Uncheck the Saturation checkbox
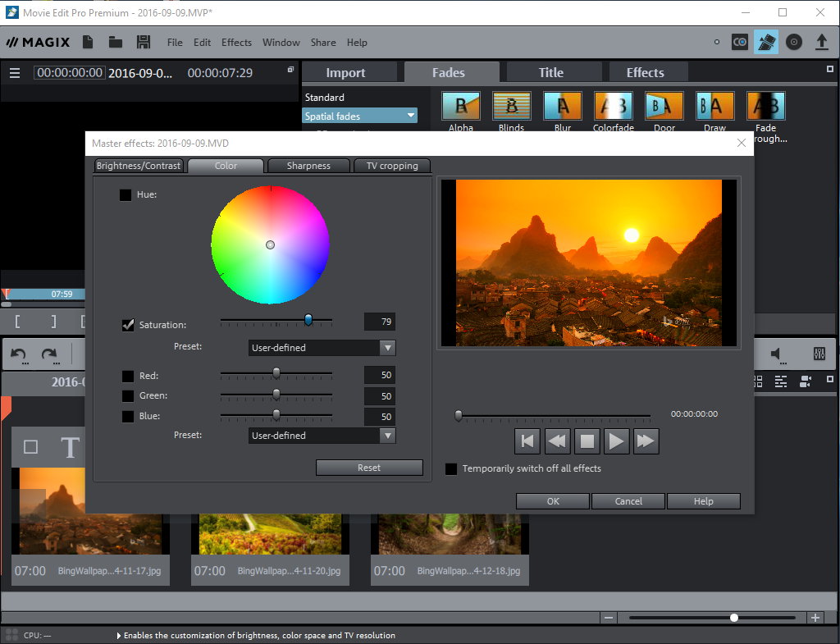 point(128,325)
